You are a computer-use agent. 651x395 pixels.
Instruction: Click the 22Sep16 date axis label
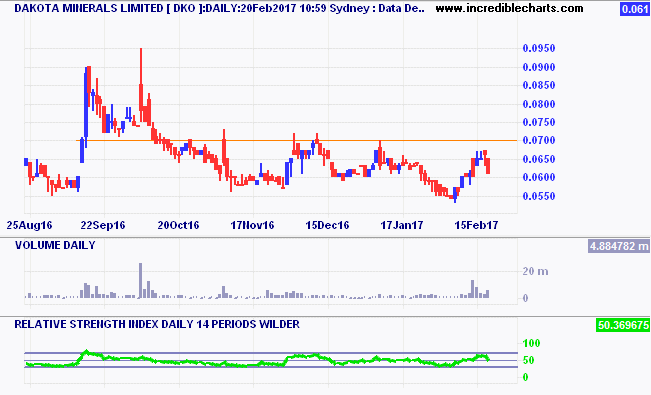click(x=103, y=225)
